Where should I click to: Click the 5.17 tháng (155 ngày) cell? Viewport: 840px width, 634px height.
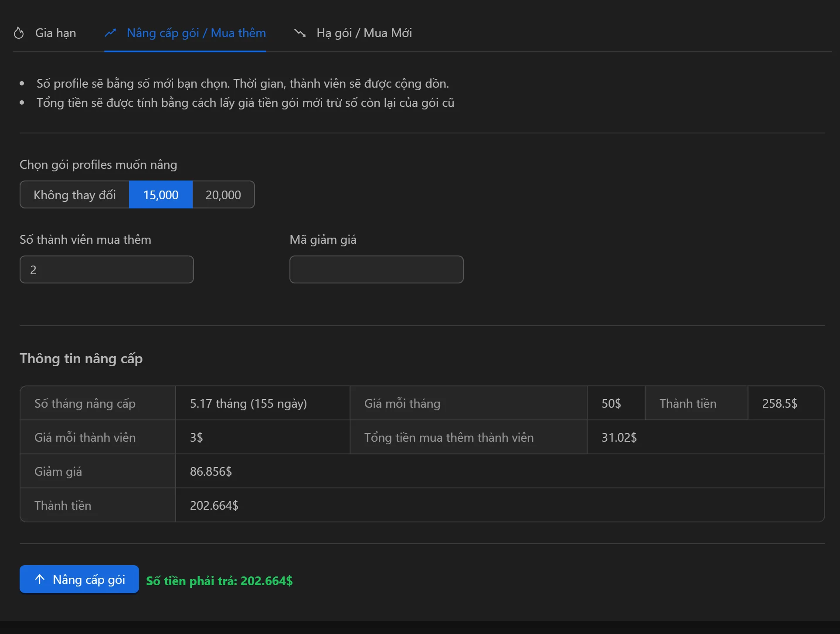coord(248,403)
